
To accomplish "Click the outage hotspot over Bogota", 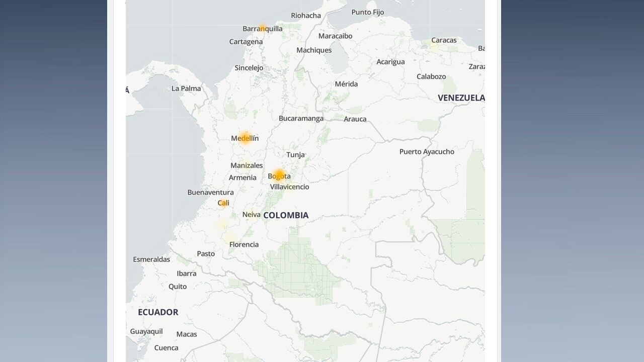I will point(278,174).
